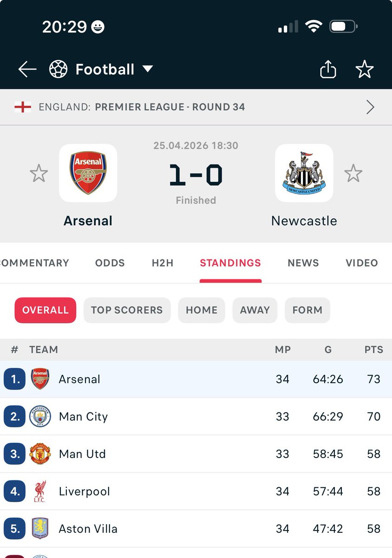This screenshot has height=558, width=392.
Task: Expand Premier League Round 34 chevron
Action: pos(370,107)
